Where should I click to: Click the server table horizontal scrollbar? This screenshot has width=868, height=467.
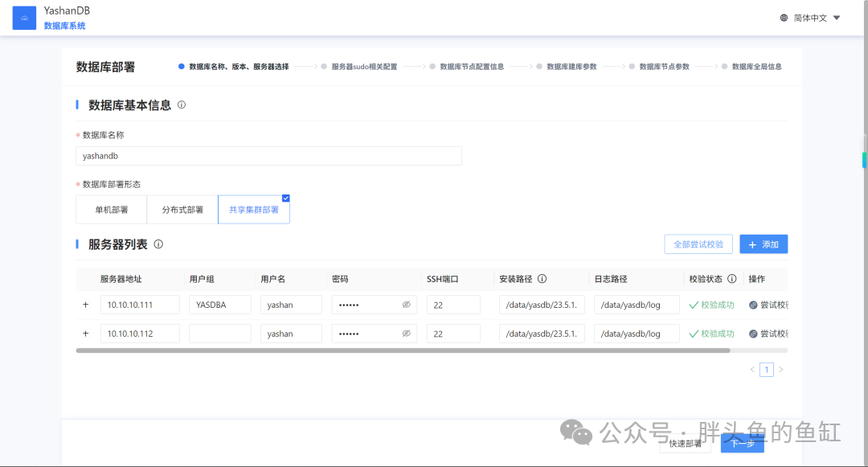[403, 350]
